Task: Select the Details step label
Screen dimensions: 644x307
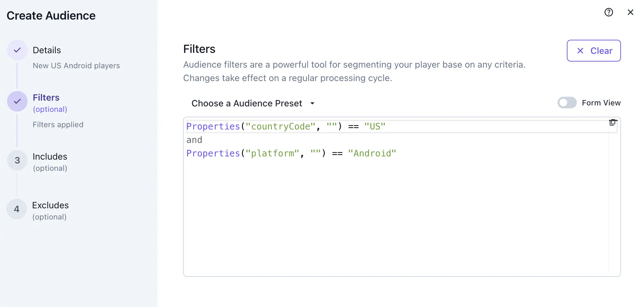Action: coord(47,50)
